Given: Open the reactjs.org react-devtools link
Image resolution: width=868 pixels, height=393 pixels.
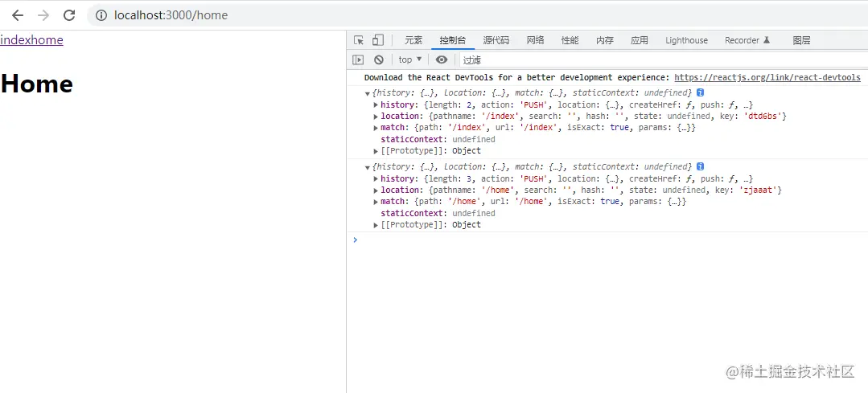Looking at the screenshot, I should 767,78.
